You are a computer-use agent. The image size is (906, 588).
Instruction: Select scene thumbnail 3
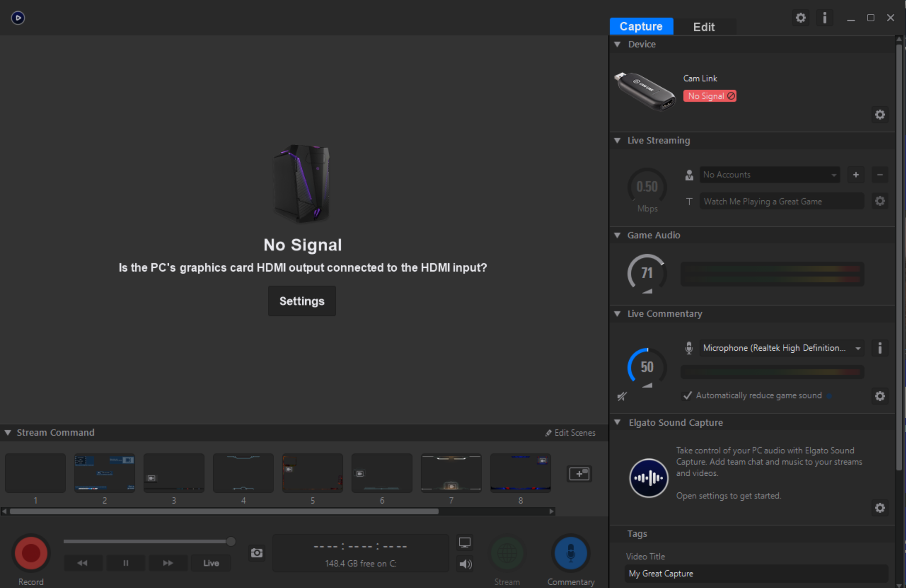tap(174, 473)
